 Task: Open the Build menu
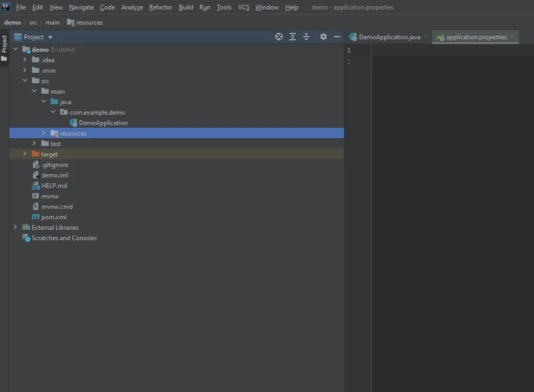[186, 7]
